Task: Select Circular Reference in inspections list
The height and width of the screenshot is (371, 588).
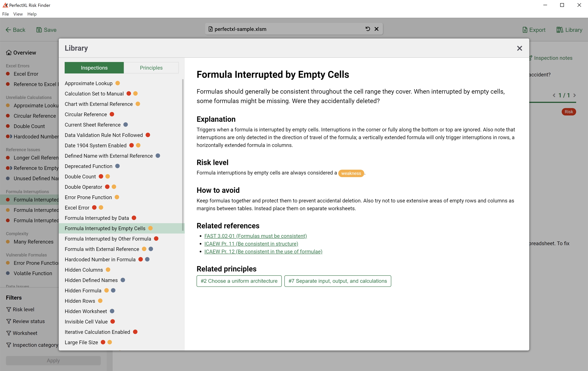Action: tap(86, 114)
